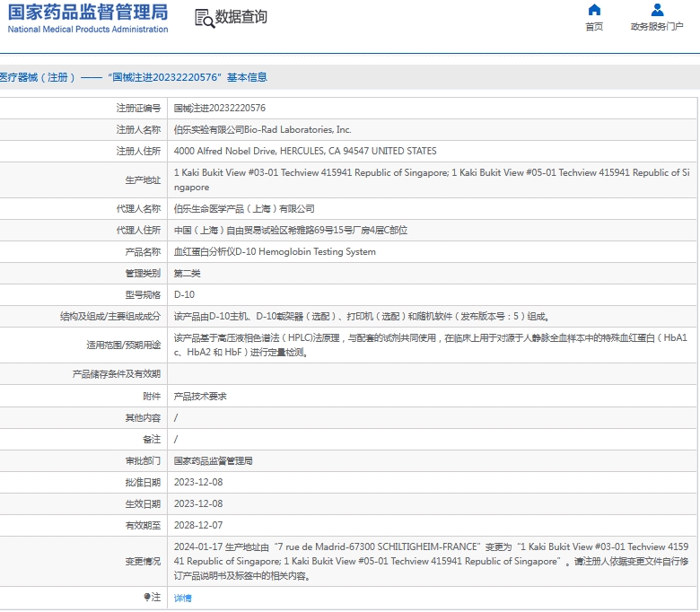The image size is (700, 612).
Task: Click product name D-10 Hemoglobin Testing System
Action: click(x=275, y=252)
